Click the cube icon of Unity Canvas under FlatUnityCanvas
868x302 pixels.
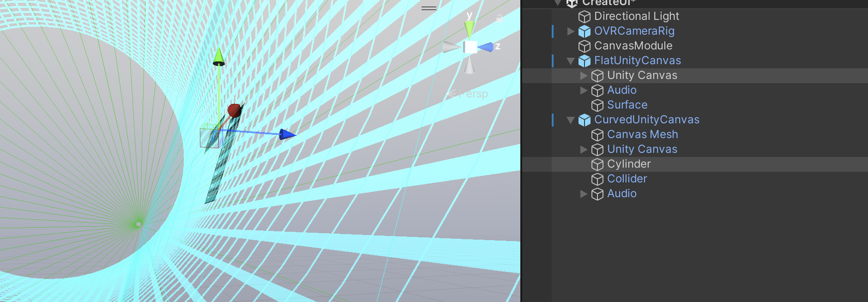click(x=597, y=76)
